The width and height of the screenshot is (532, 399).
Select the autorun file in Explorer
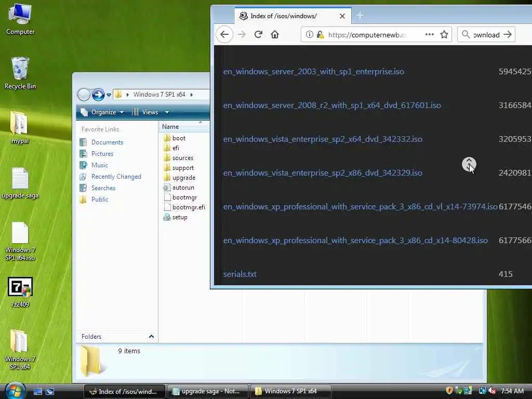tap(179, 187)
